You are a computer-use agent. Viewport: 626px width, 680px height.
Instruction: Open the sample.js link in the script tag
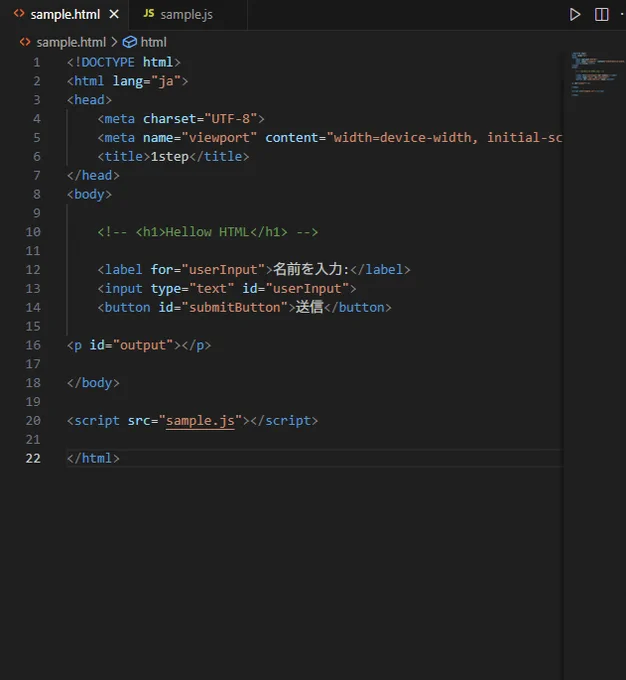(200, 421)
